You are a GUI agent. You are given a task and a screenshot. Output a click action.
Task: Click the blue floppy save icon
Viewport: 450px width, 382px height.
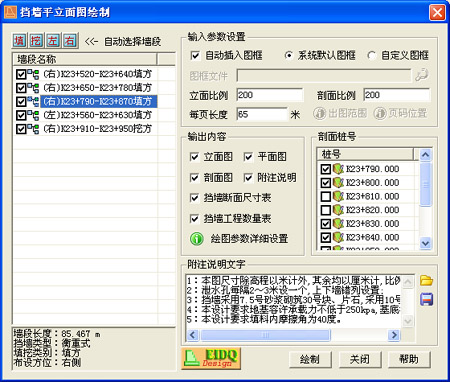point(426,299)
